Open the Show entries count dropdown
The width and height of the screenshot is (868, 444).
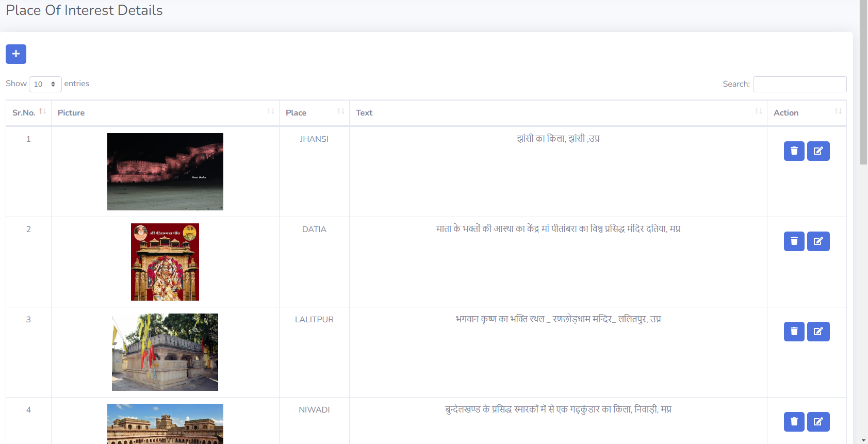[x=45, y=84]
